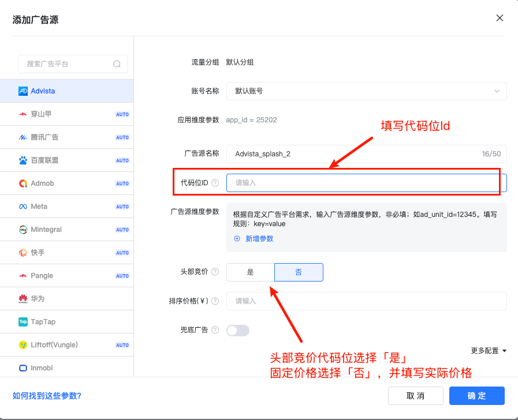Select the Admob platform icon
This screenshot has height=420, width=518.
pos(23,183)
